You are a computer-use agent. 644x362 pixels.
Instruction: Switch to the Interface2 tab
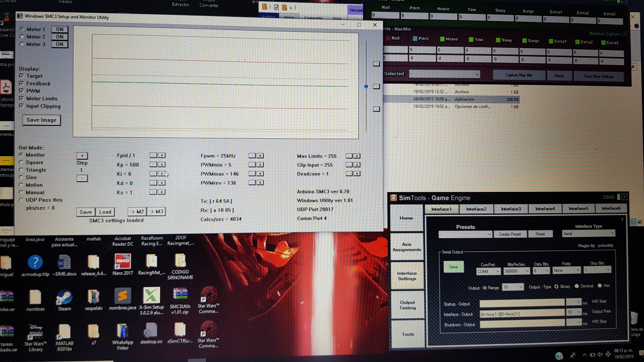tap(476, 209)
